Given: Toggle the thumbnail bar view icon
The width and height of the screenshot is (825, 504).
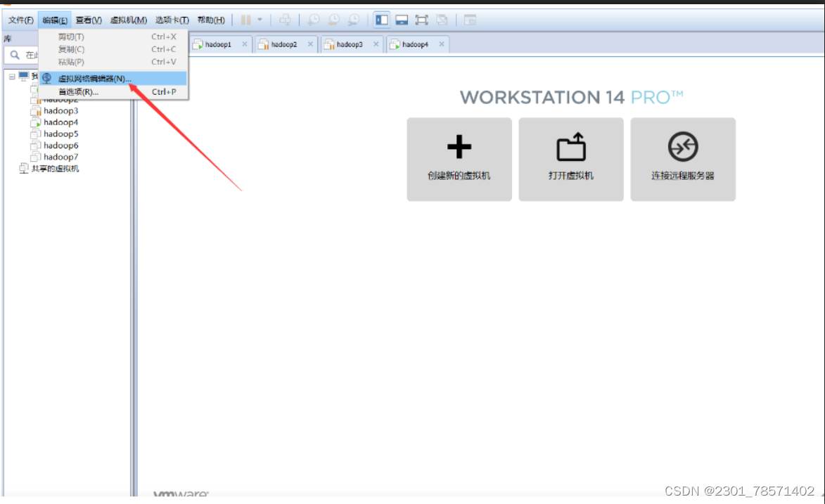Looking at the screenshot, I should point(402,20).
